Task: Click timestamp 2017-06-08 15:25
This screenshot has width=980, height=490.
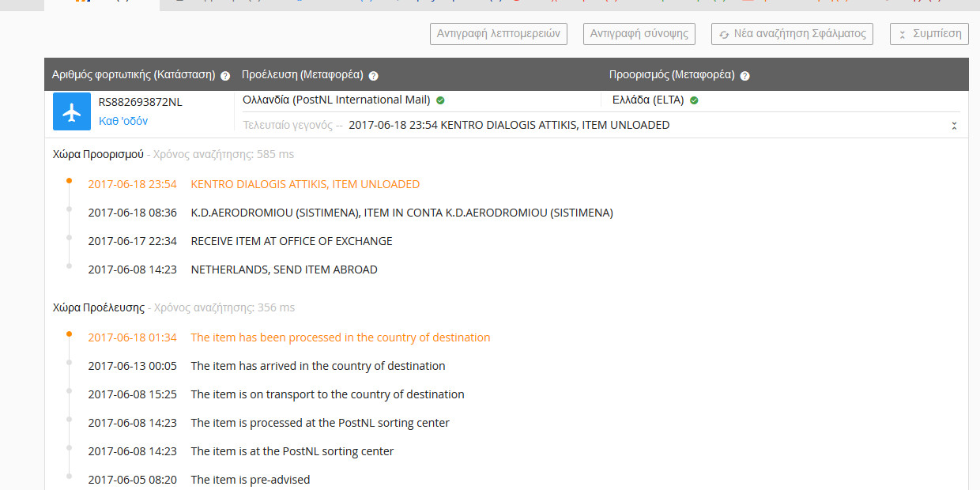Action: (x=132, y=394)
